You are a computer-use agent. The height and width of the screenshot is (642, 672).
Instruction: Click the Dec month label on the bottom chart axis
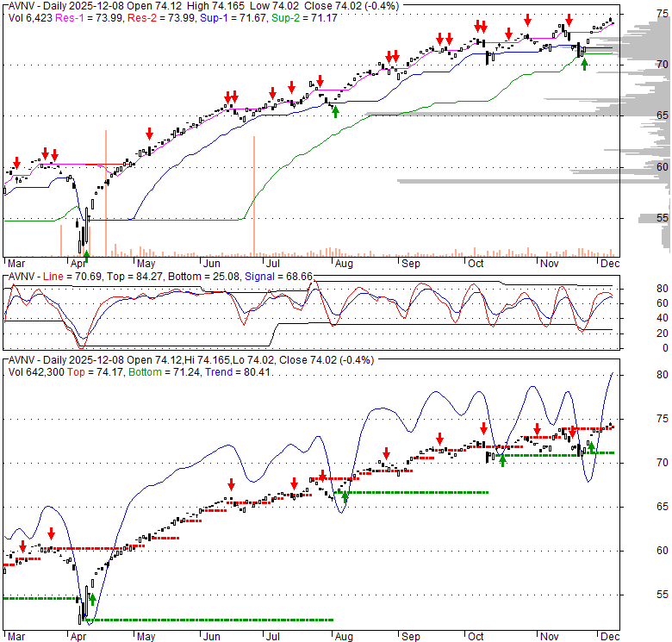(x=607, y=637)
